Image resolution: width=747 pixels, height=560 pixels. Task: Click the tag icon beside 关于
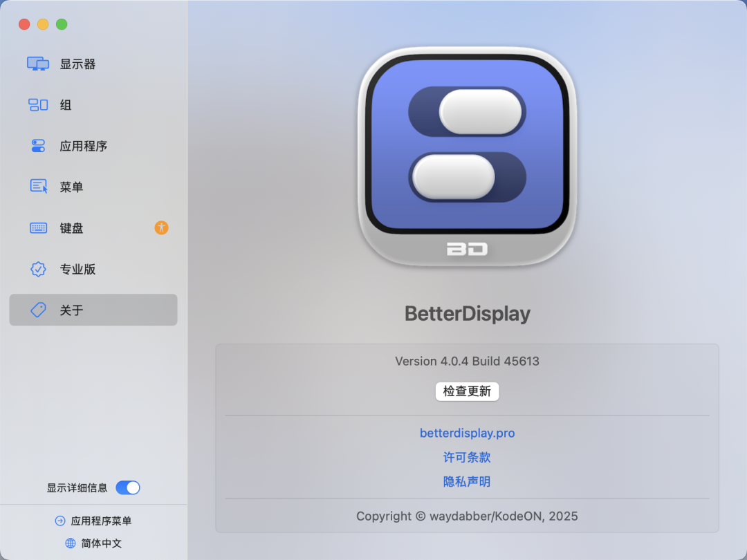click(x=38, y=310)
